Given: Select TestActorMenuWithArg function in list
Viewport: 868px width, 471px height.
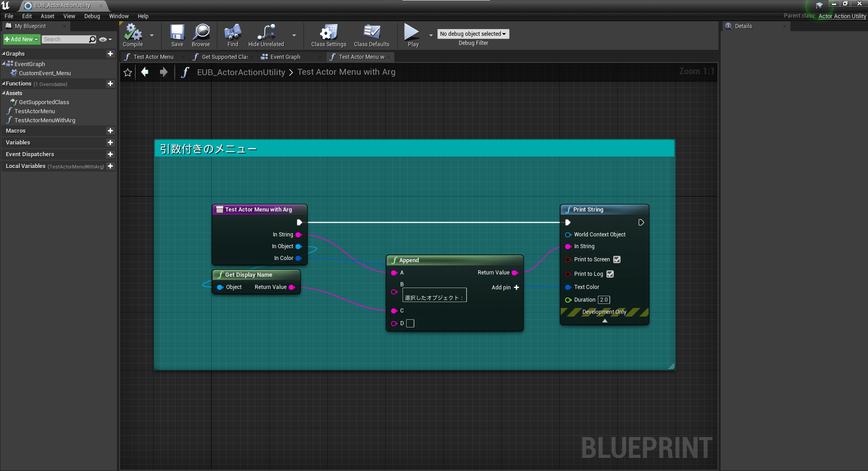Looking at the screenshot, I should pyautogui.click(x=45, y=120).
